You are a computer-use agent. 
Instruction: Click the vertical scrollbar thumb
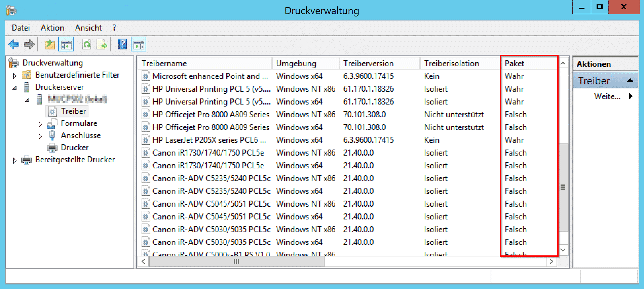click(x=563, y=187)
